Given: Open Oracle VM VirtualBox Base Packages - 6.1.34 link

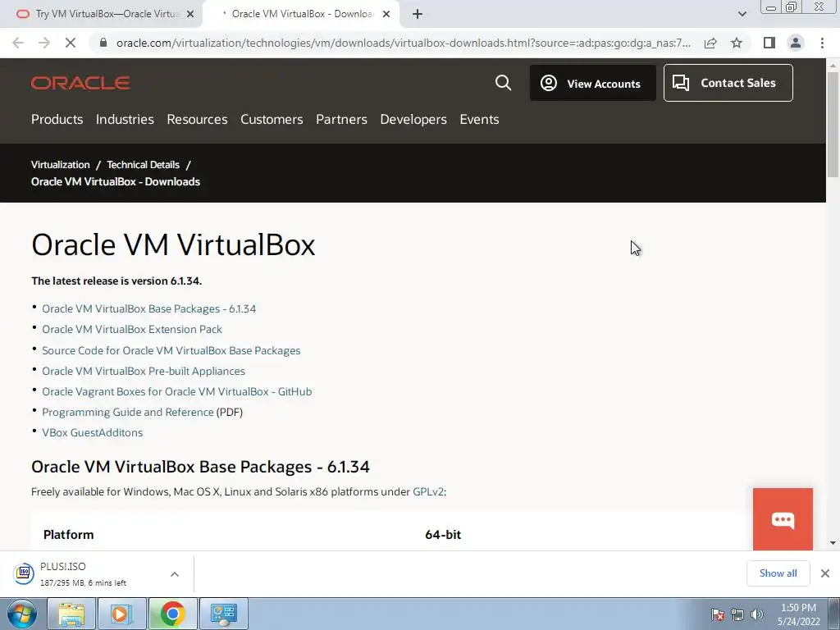Looking at the screenshot, I should pos(149,308).
